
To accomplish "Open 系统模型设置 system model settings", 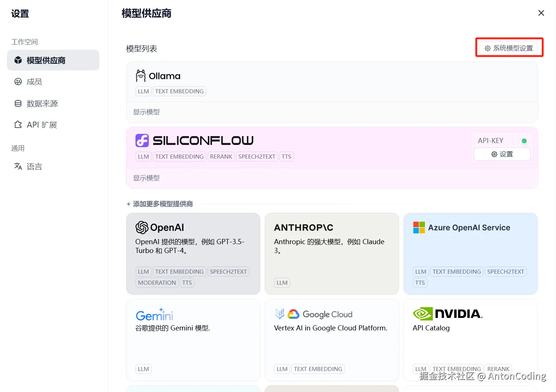I will point(509,48).
